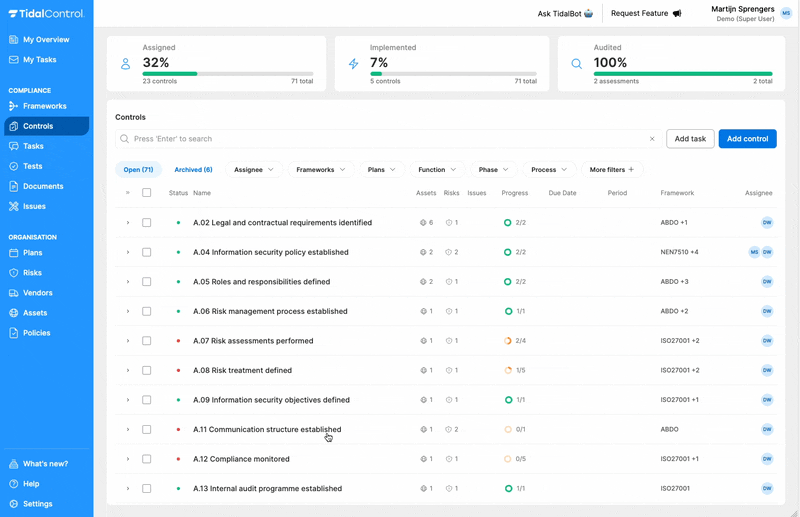Click the Issues icon in sidebar
The height and width of the screenshot is (517, 800).
coord(13,206)
